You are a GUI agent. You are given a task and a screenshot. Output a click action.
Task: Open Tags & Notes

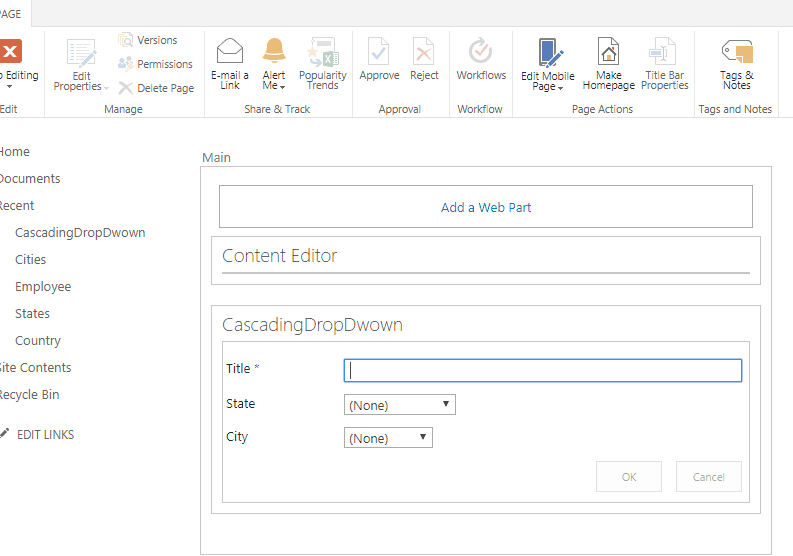[x=737, y=64]
